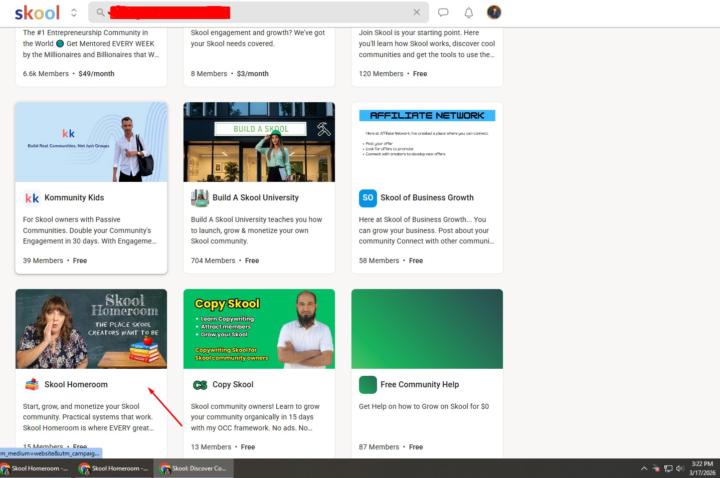Click the Skool Homeroom books icon
The height and width of the screenshot is (478, 720).
[x=32, y=385]
